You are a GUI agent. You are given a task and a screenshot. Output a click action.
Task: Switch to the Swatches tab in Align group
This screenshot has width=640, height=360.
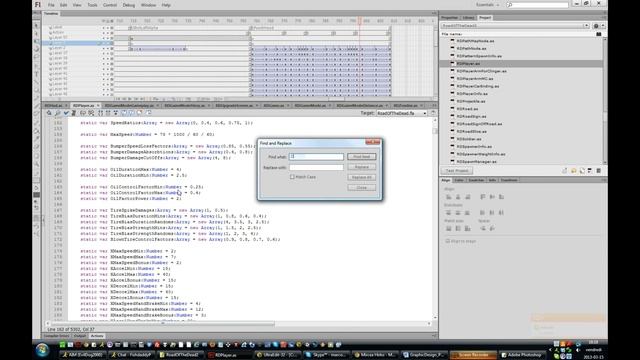476,180
